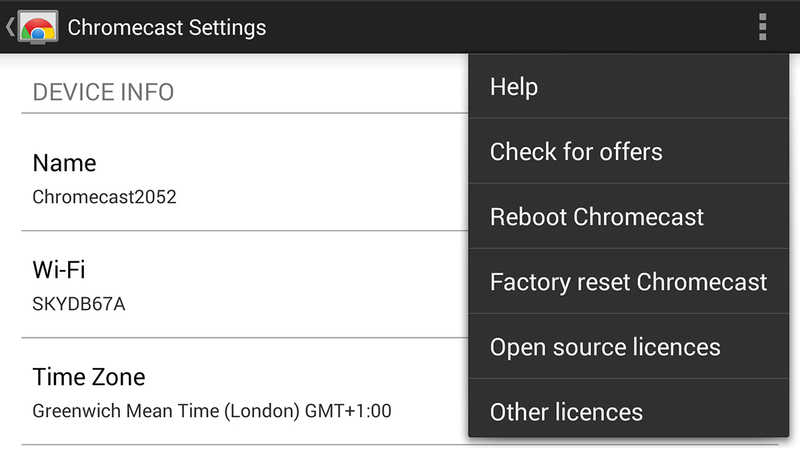Open Open source licences

click(629, 347)
